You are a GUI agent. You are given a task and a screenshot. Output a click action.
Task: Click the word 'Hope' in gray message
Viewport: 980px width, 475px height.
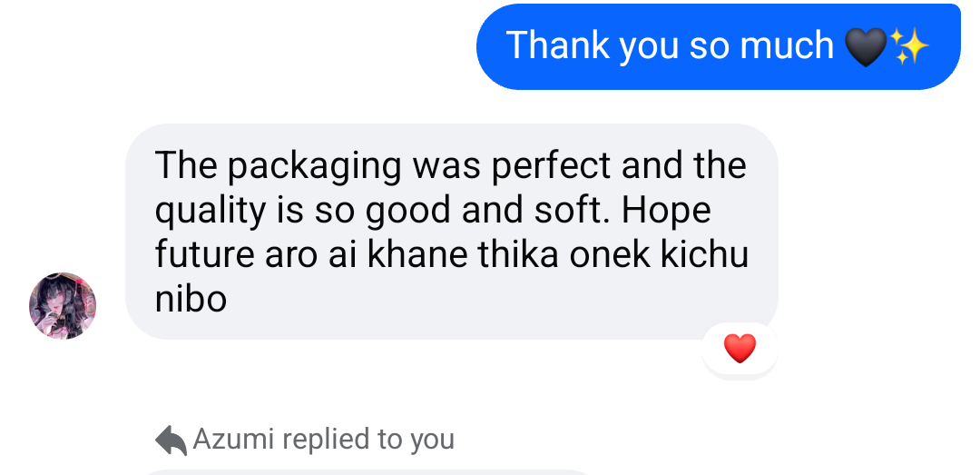pos(666,211)
